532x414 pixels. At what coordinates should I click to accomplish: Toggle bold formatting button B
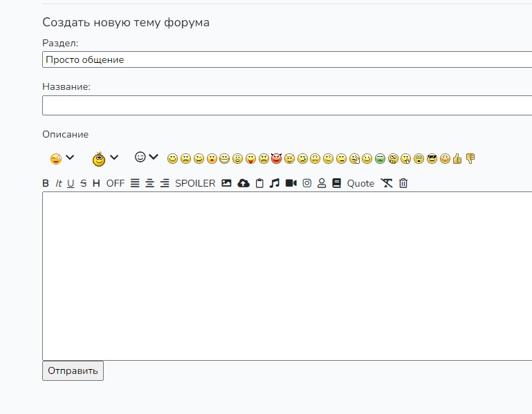tap(46, 183)
